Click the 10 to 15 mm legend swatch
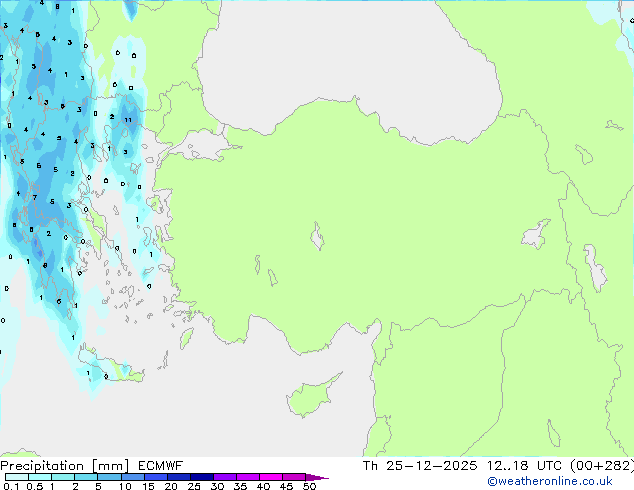This screenshot has width=634, height=490. pos(132,477)
